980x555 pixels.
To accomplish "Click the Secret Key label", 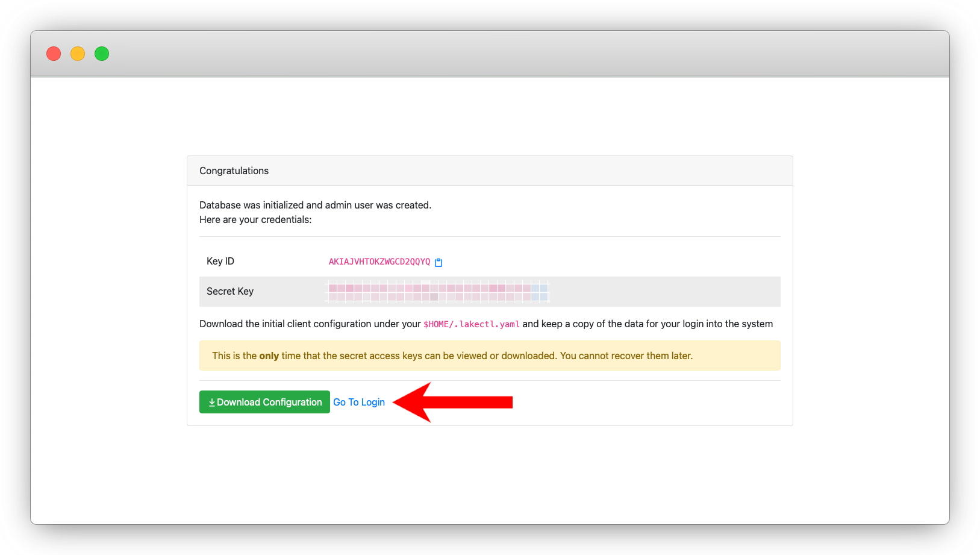I will click(230, 291).
